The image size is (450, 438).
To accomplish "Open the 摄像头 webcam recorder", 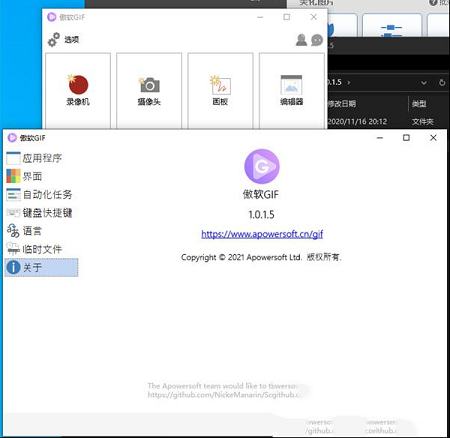I will tap(149, 90).
